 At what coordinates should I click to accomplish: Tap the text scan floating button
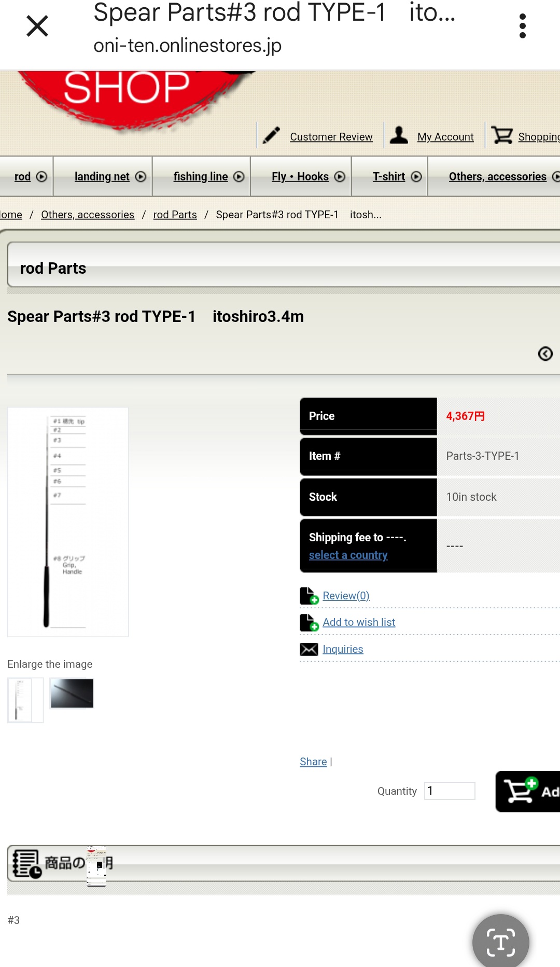500,942
